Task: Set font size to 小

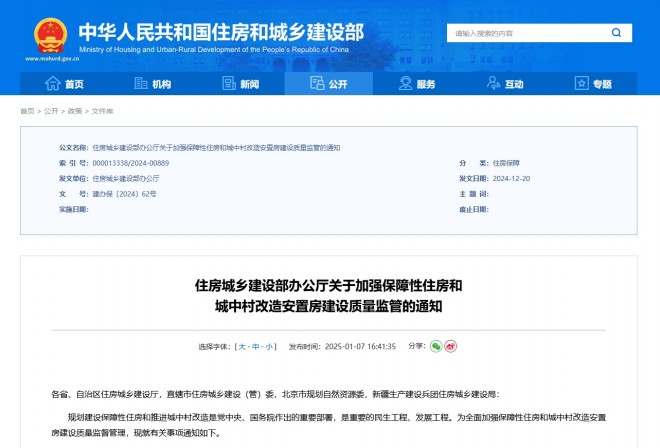Action: (269, 347)
